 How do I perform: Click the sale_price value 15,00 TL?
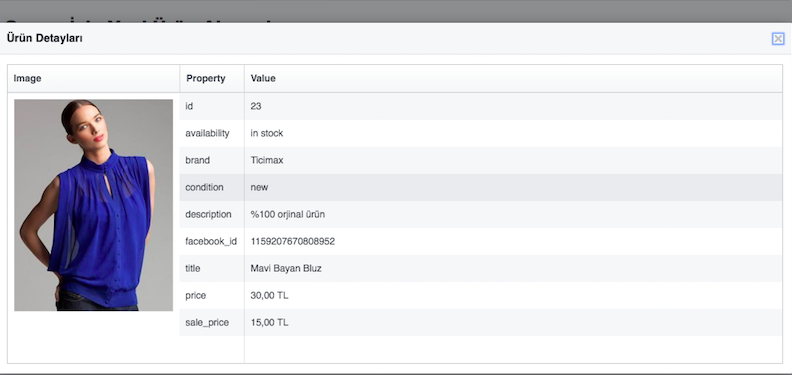tap(269, 322)
